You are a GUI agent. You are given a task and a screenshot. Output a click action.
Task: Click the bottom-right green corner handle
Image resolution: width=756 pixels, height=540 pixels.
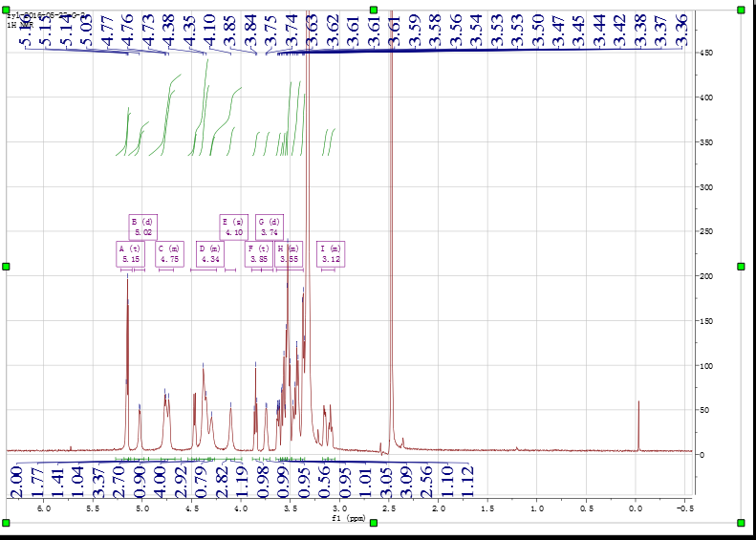[741, 523]
